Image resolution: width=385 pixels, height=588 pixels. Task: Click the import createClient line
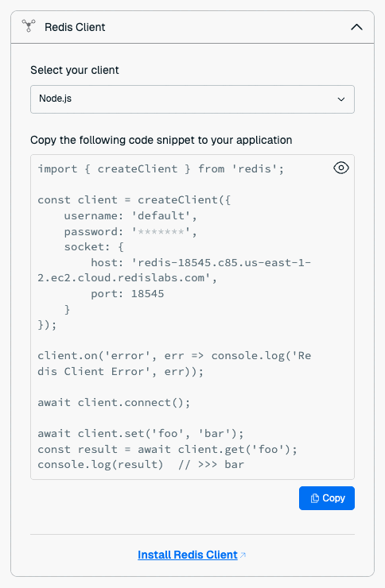click(x=161, y=168)
